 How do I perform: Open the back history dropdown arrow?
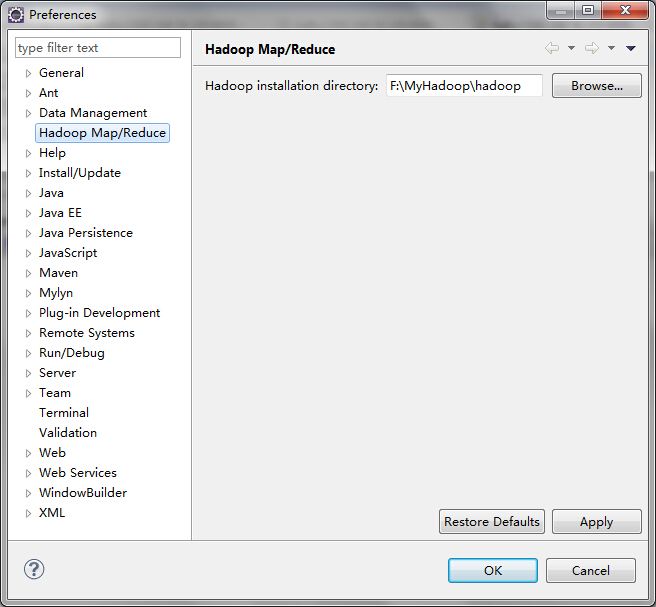pos(571,48)
